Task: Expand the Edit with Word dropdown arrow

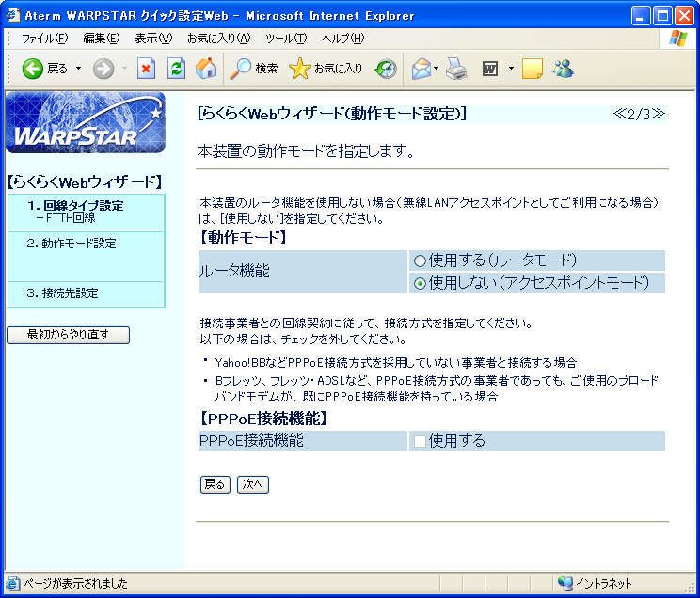Action: [x=510, y=69]
